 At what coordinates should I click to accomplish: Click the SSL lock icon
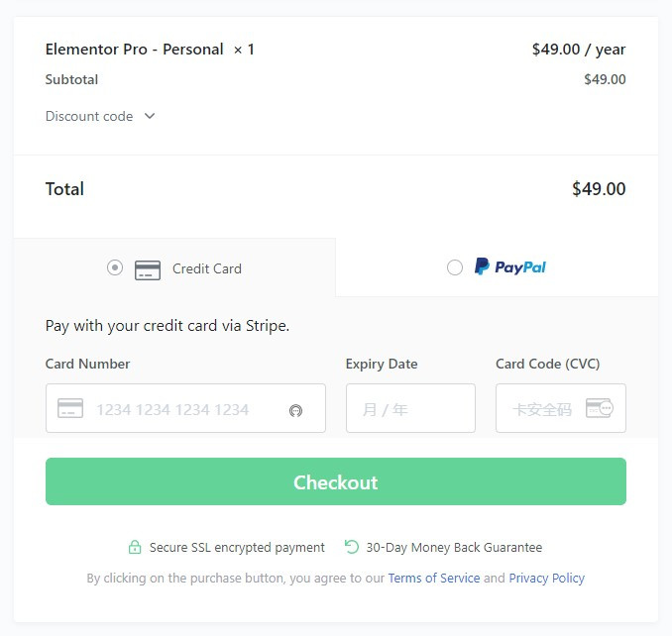[135, 547]
